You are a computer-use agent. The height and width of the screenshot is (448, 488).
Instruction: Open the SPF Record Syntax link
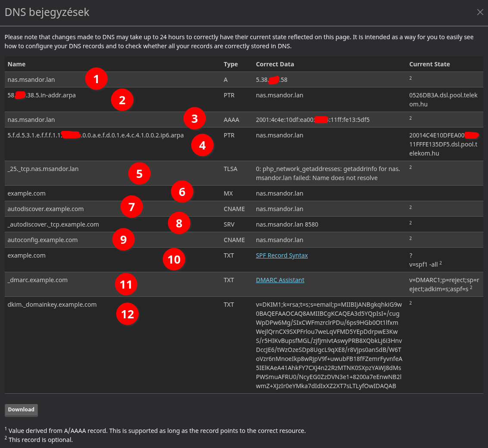[x=282, y=255]
